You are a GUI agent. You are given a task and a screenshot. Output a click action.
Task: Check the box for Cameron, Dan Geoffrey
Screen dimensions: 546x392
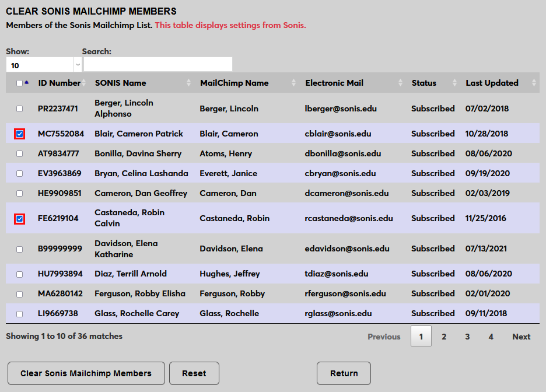19,193
